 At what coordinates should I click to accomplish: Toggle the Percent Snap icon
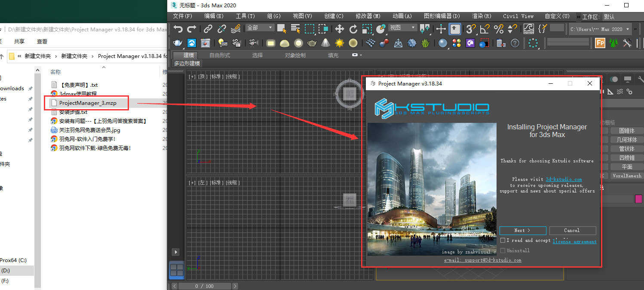tap(499, 29)
